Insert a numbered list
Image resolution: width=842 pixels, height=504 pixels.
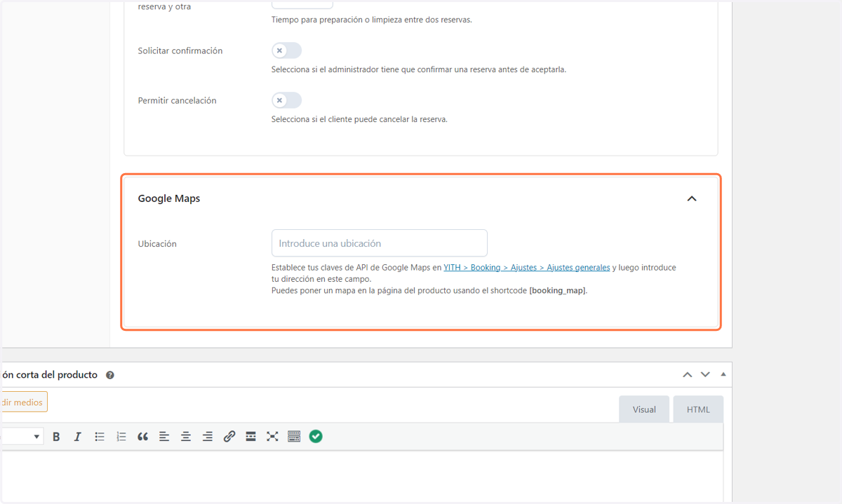(121, 437)
